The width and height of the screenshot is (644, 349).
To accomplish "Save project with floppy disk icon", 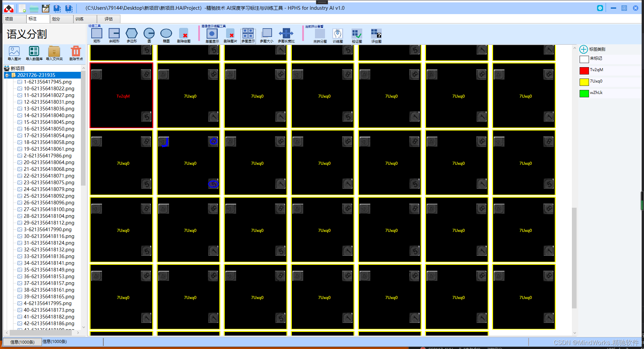I will pyautogui.click(x=46, y=8).
